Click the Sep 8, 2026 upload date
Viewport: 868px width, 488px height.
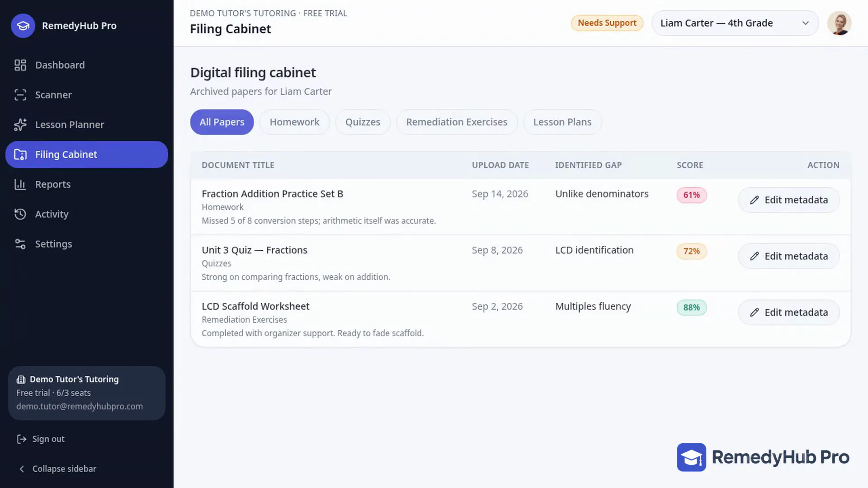click(x=497, y=250)
